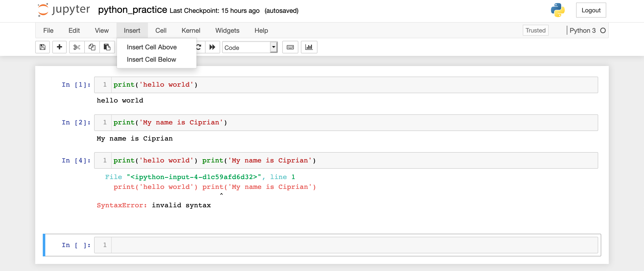644x271 pixels.
Task: Click the Logout button
Action: click(591, 10)
